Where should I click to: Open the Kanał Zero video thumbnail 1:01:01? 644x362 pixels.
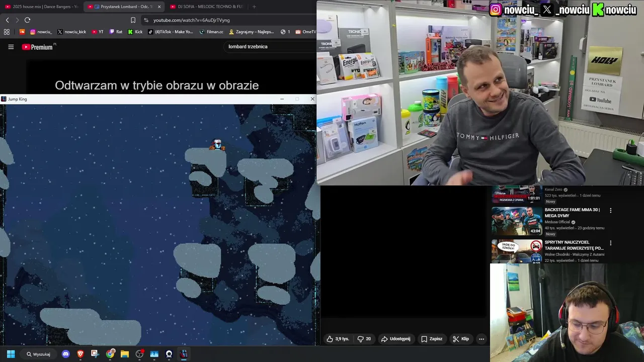[x=517, y=194]
